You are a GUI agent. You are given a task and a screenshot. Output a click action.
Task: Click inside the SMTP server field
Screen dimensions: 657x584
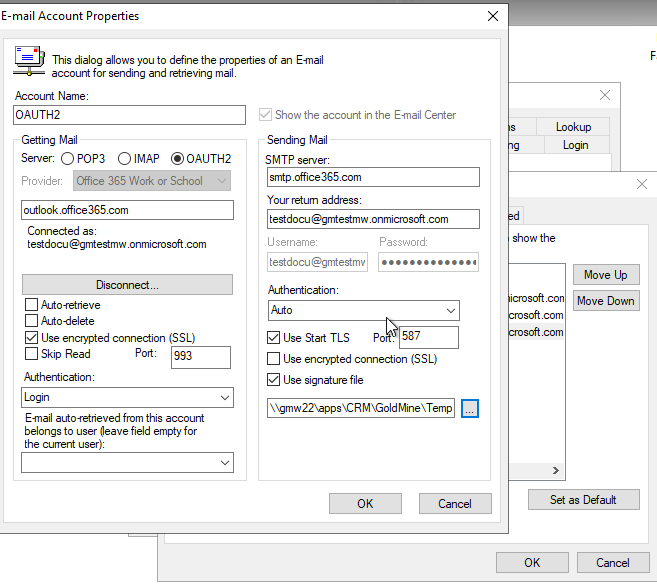(373, 177)
